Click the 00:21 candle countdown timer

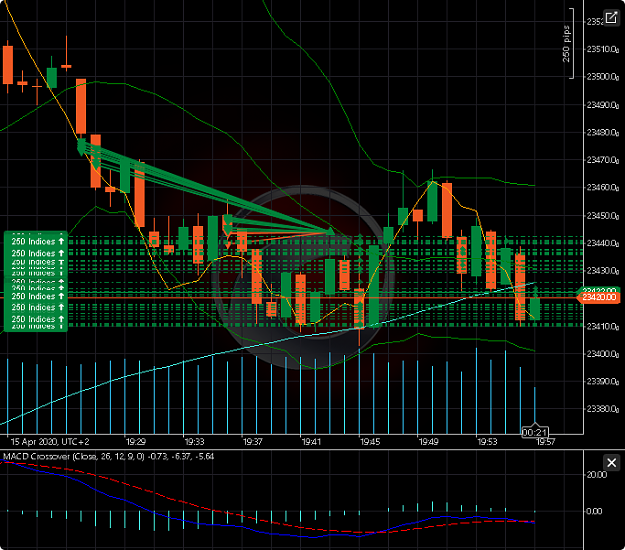coord(535,432)
